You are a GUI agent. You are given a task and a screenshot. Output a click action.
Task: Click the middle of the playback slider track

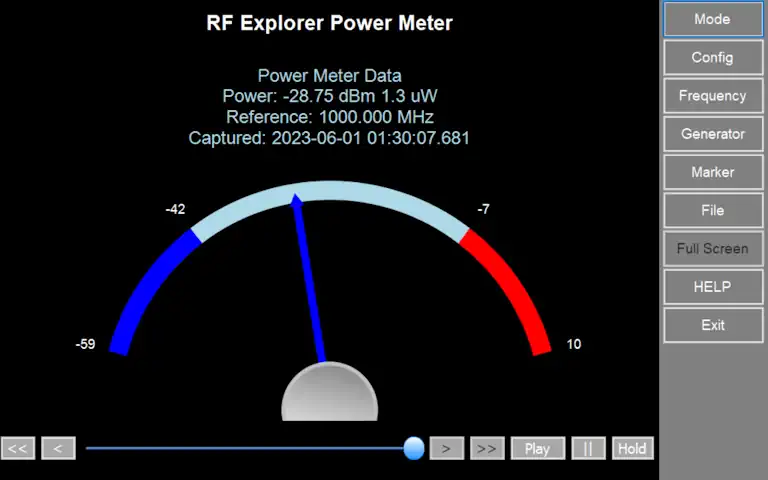[250, 448]
